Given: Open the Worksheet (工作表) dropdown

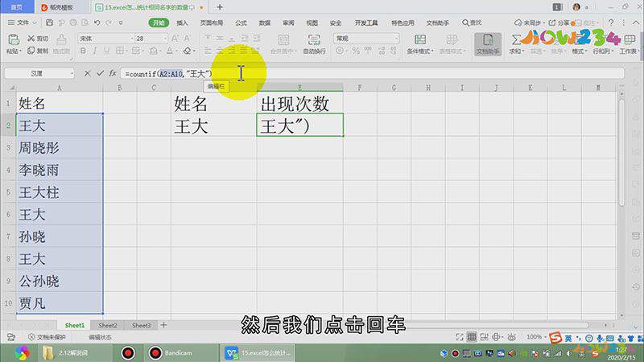Looking at the screenshot, I should [630, 44].
